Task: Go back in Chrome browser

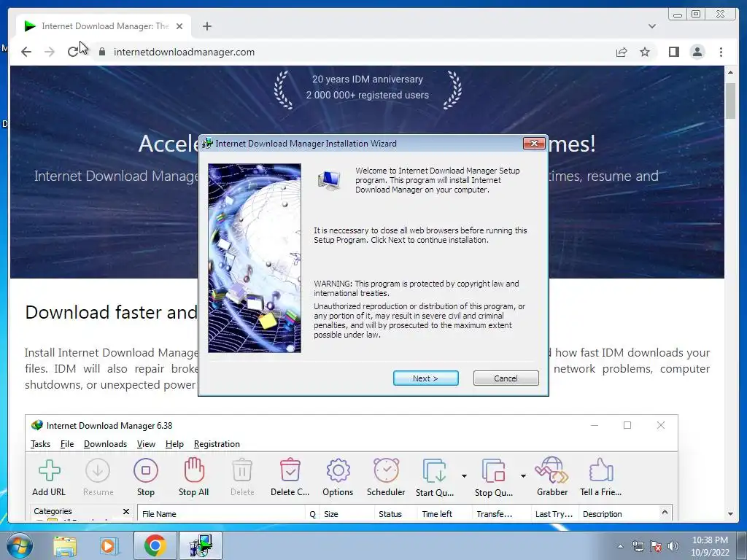Action: click(x=26, y=52)
